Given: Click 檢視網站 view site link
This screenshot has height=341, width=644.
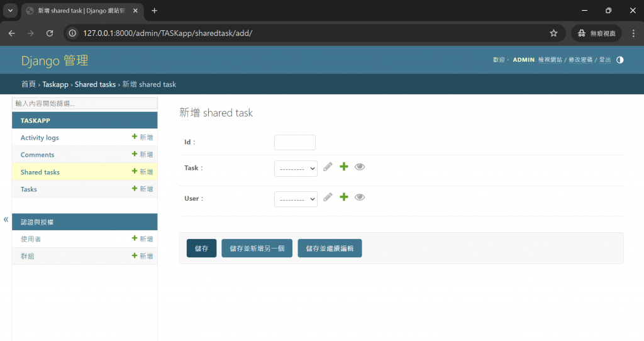Looking at the screenshot, I should (550, 60).
